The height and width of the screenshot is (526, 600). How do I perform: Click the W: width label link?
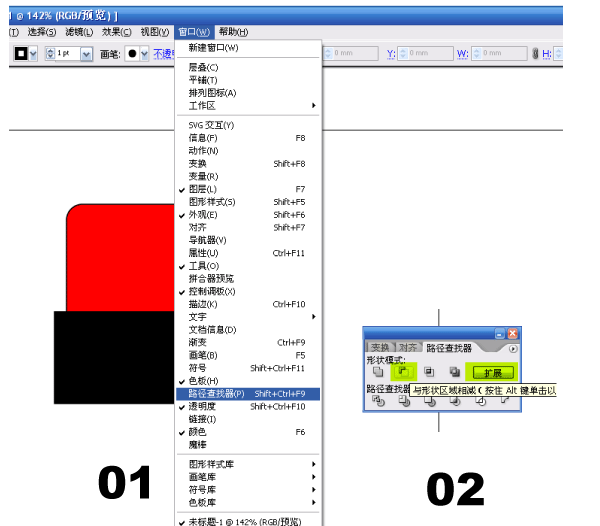(463, 54)
